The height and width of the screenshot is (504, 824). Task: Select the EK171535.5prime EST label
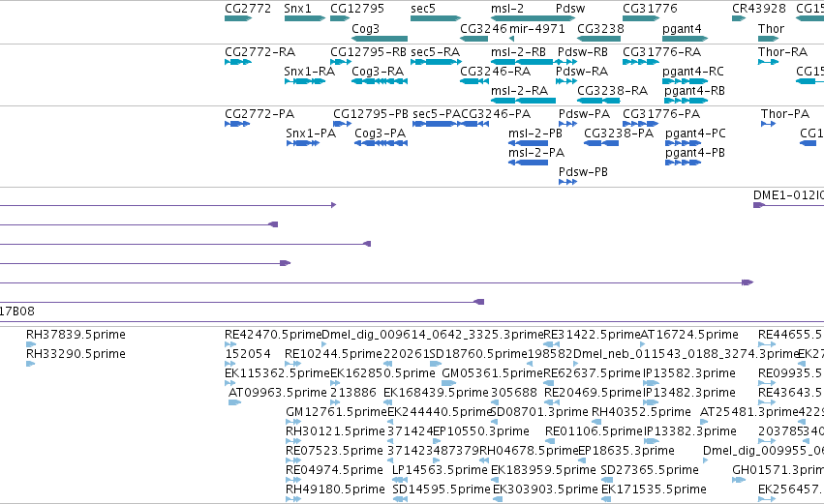[654, 489]
